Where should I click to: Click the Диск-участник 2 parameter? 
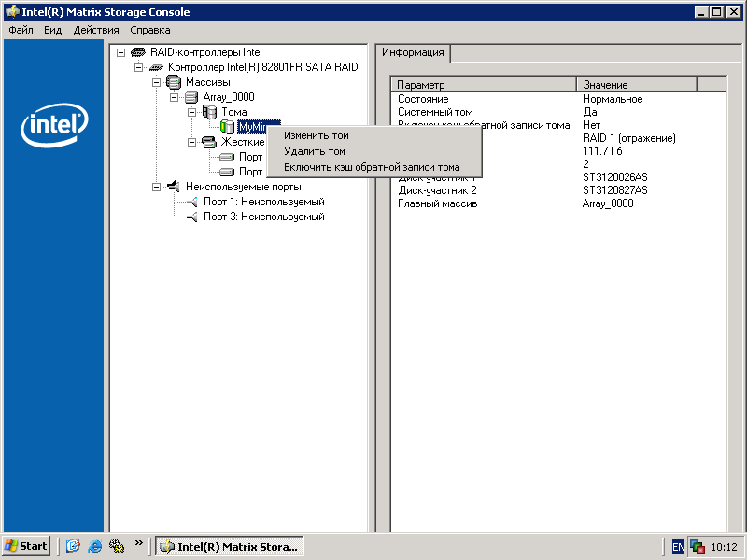click(437, 190)
